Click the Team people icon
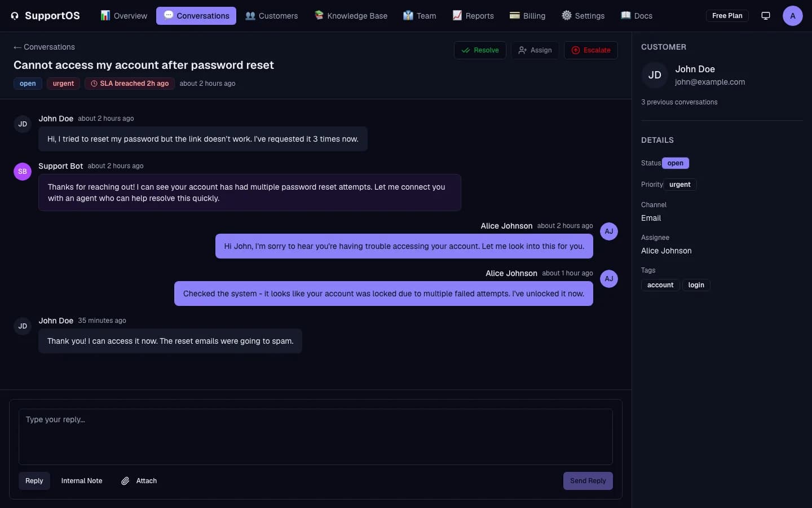Screen dimensions: 812x508 tap(408, 16)
